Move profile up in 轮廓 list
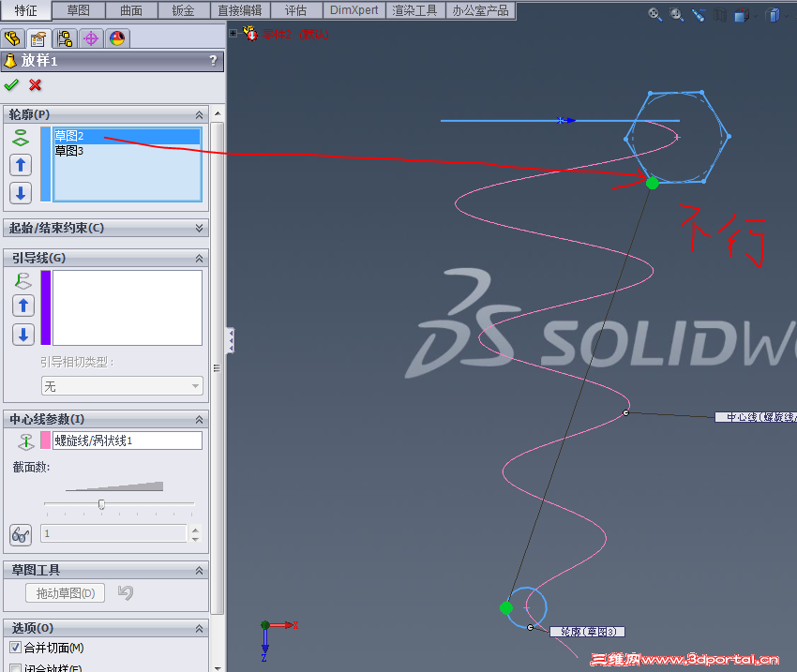 click(21, 165)
